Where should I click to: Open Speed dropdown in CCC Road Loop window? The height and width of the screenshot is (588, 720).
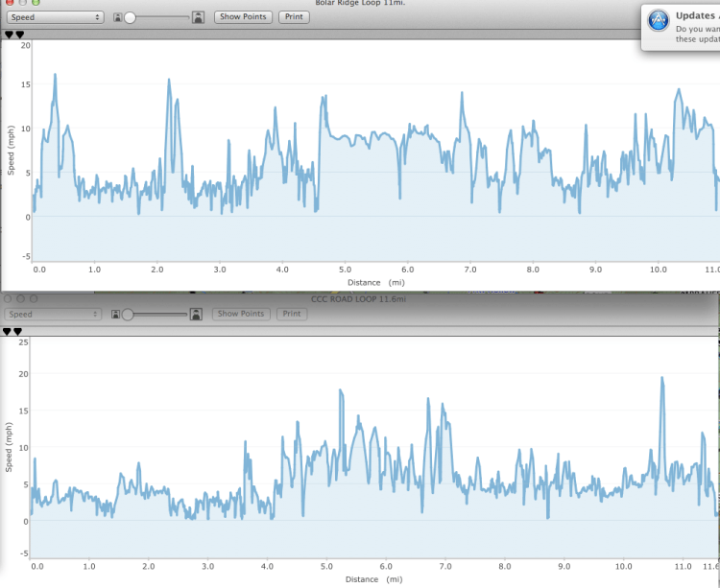54,314
